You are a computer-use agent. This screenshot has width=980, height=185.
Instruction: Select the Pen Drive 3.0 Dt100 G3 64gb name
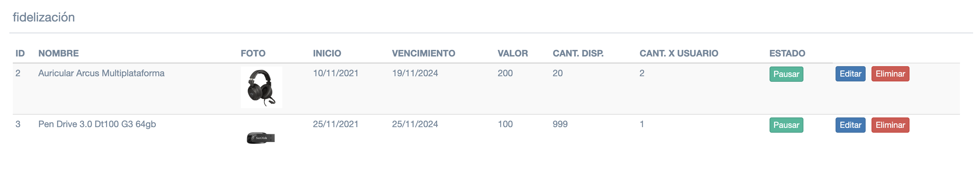(97, 124)
